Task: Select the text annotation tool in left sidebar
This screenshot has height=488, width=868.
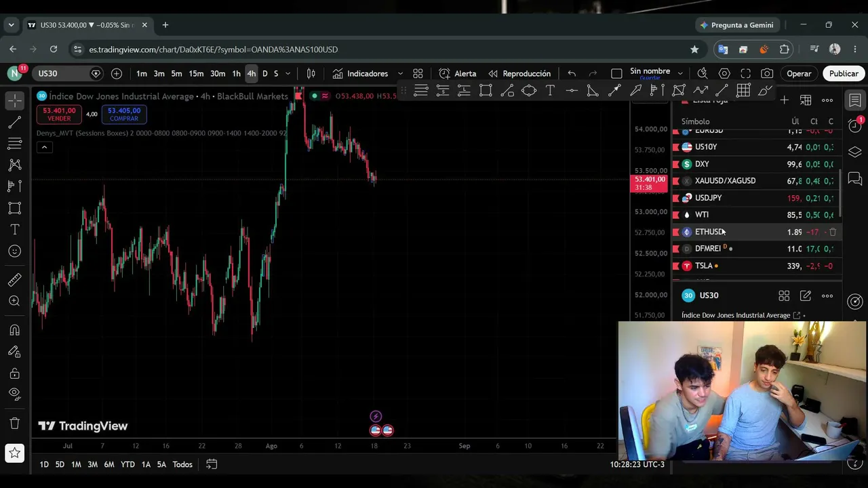Action: 14,230
